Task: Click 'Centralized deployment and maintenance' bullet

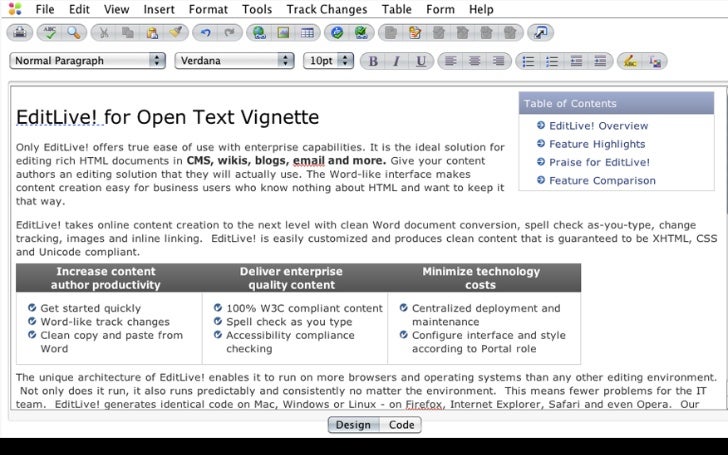Action: 486,315
